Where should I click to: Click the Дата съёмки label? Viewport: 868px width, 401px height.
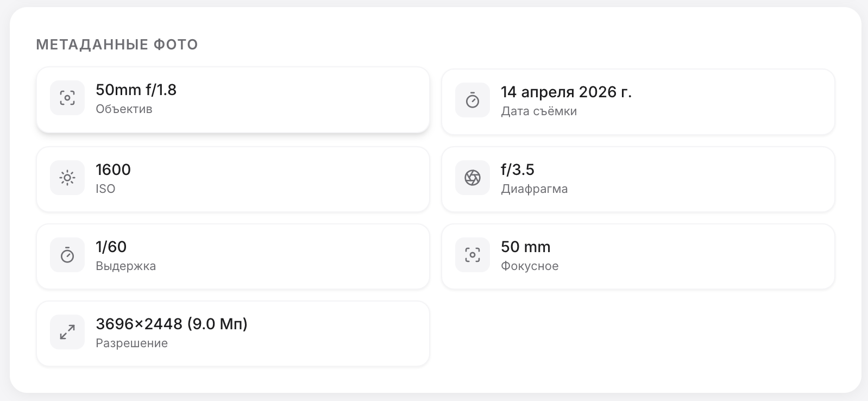pos(538,111)
